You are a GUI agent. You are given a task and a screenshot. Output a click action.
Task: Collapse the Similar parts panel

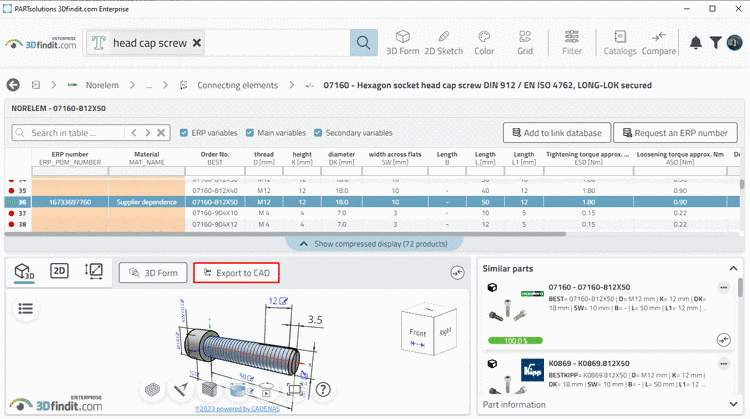point(733,268)
